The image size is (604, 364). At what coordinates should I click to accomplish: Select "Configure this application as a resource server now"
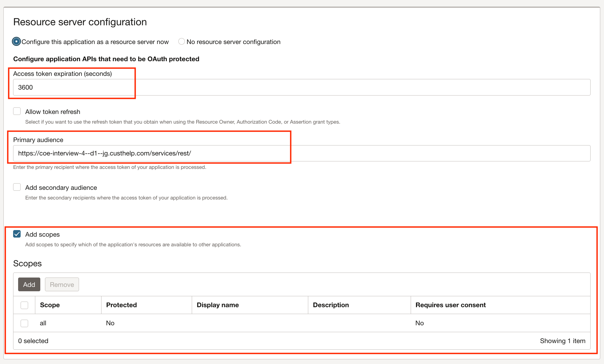coord(16,41)
